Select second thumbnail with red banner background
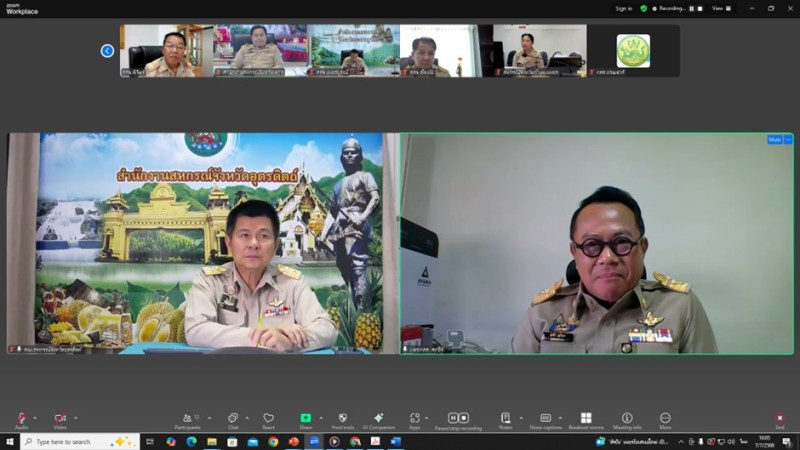Screen dimensions: 800x450 (x=260, y=51)
